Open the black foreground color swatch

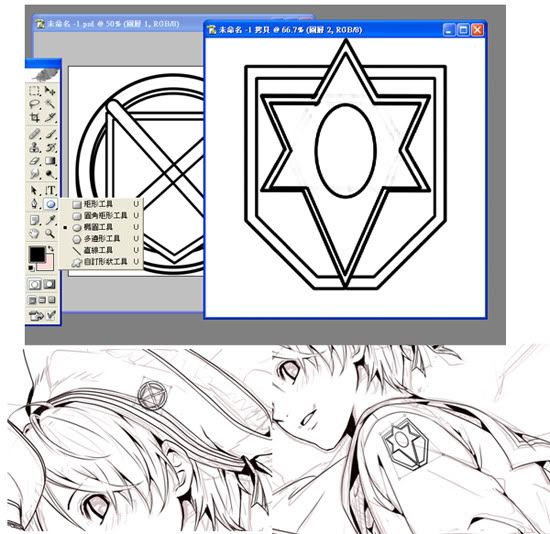tap(37, 254)
